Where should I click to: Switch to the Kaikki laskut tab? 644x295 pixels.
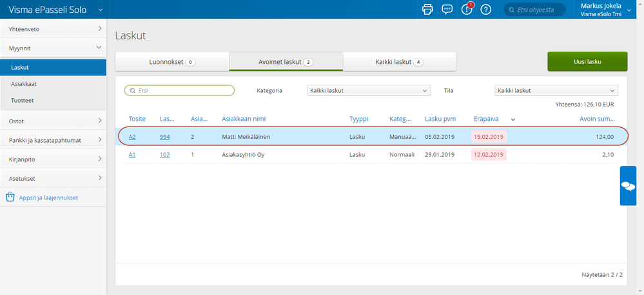pos(399,62)
